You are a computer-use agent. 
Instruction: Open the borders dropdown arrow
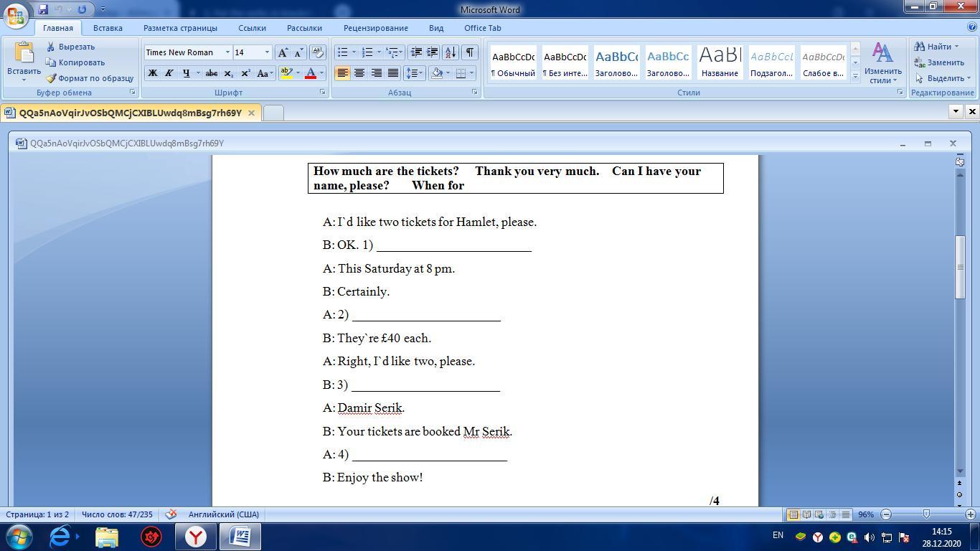point(471,73)
